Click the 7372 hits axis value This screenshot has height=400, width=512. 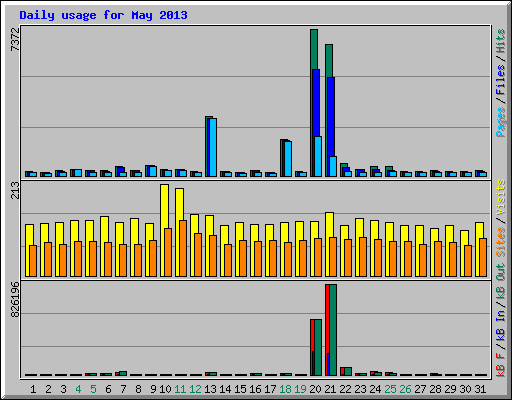click(x=15, y=40)
